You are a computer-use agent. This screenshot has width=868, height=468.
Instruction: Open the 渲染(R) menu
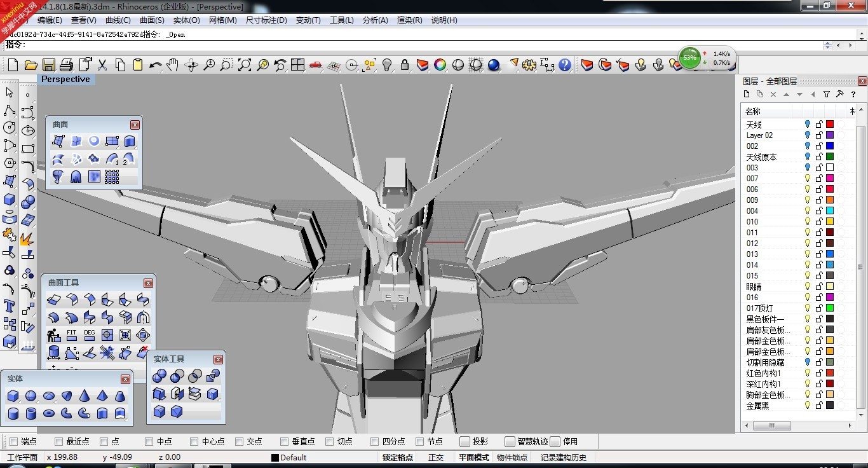click(409, 20)
